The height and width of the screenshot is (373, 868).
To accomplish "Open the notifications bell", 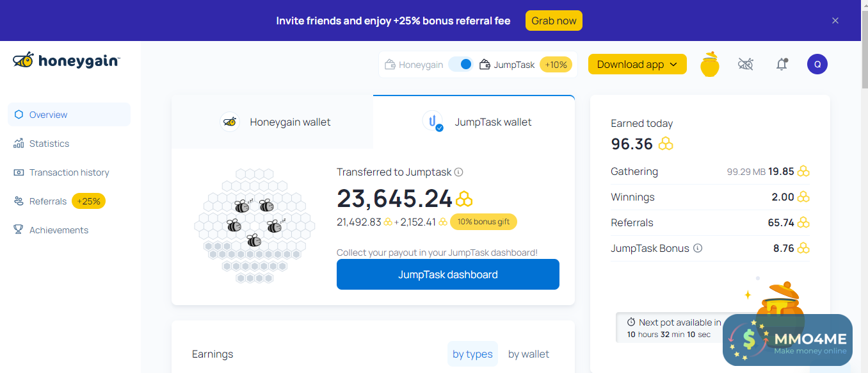I will click(782, 64).
